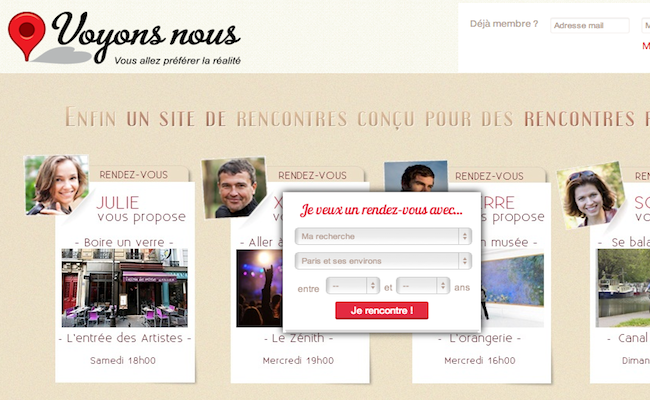
Task: Open the maximum age selector before ans
Action: pyautogui.click(x=423, y=286)
